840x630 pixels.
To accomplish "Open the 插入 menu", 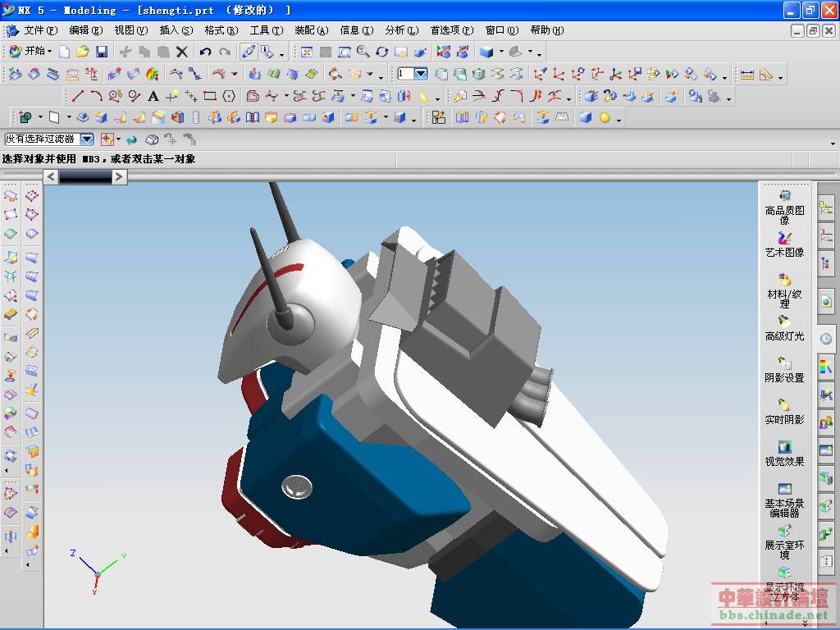I will (x=176, y=30).
